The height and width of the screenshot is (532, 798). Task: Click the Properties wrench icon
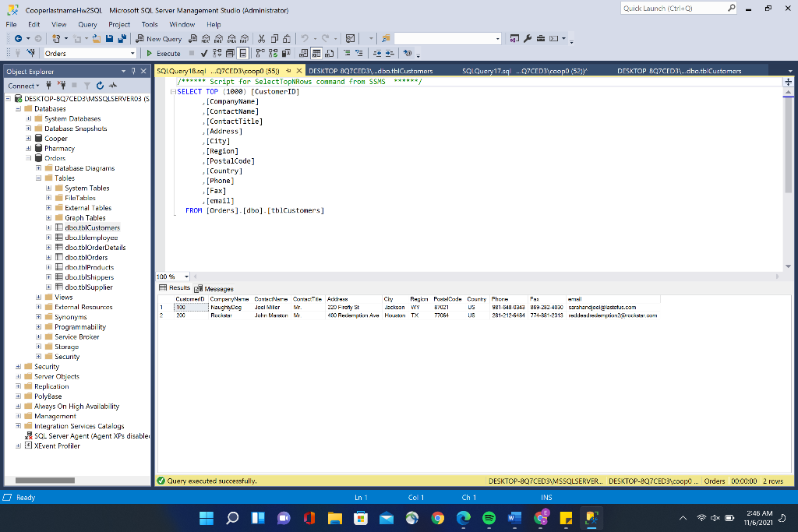(528, 39)
